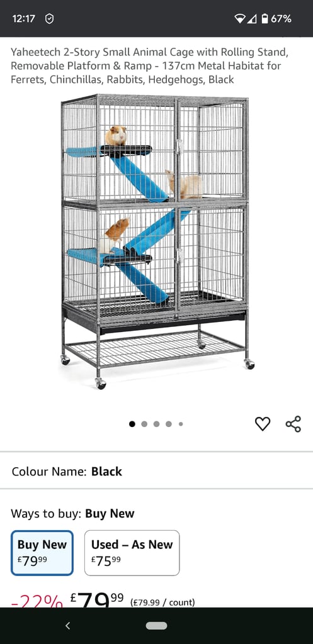Go to second image dot indicator
Image resolution: width=313 pixels, height=644 pixels.
pyautogui.click(x=144, y=424)
